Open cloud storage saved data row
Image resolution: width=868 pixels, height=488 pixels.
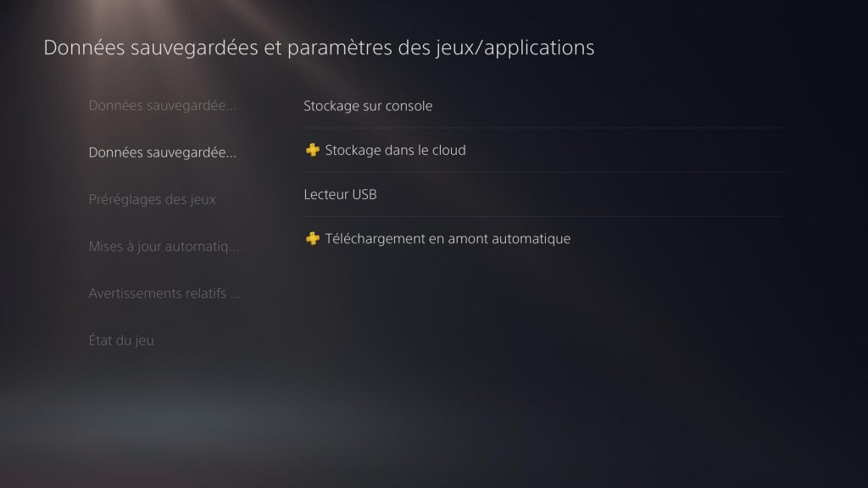(542, 150)
